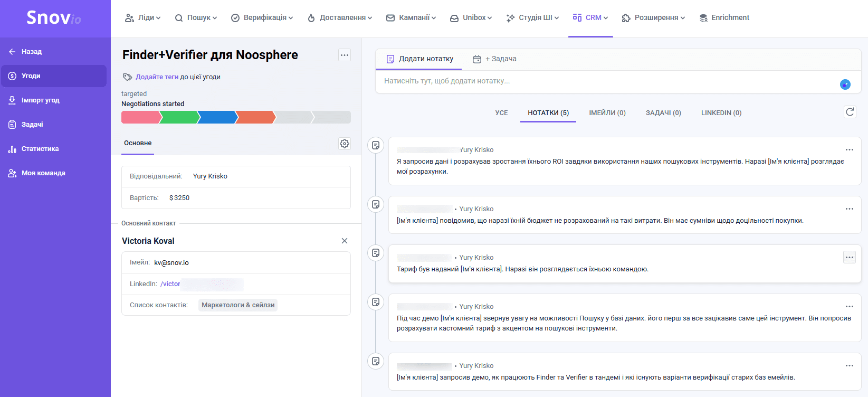Refresh the activity feed

click(850, 112)
